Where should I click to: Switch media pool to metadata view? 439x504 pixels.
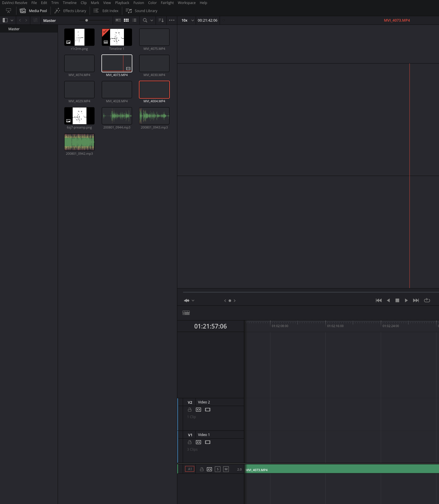(x=118, y=20)
